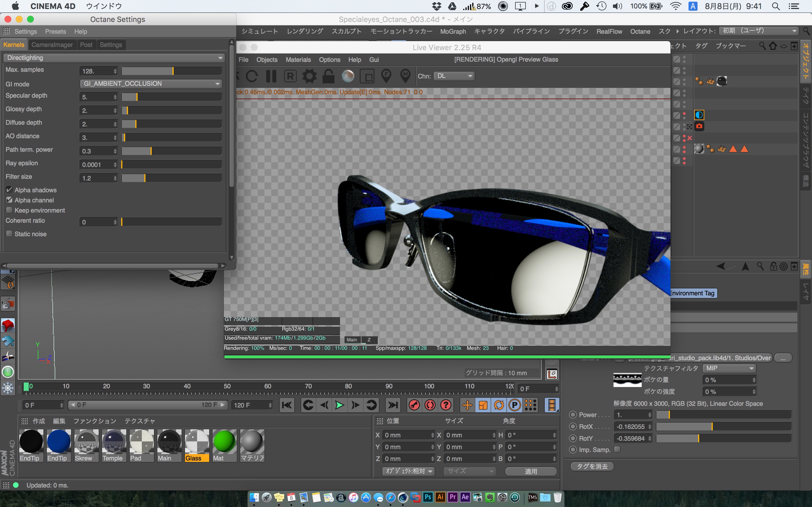Click the Live Viewer settings gear icon
The width and height of the screenshot is (812, 507).
coord(309,76)
